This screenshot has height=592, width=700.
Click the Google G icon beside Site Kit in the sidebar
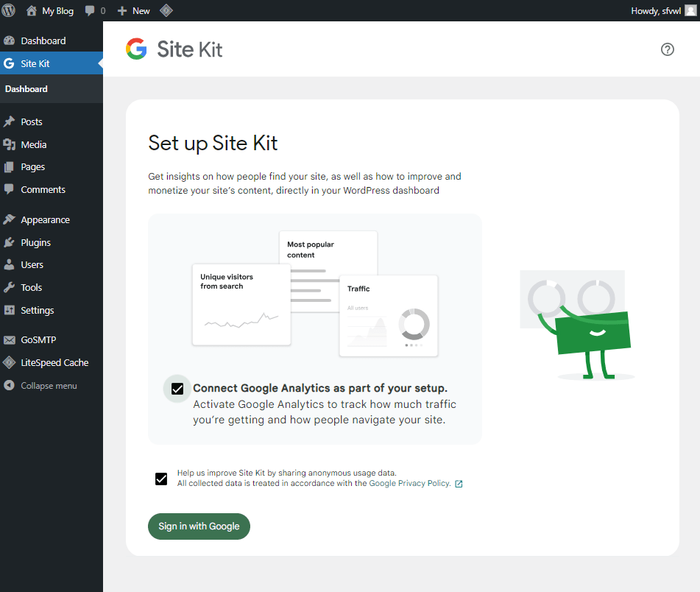[9, 63]
